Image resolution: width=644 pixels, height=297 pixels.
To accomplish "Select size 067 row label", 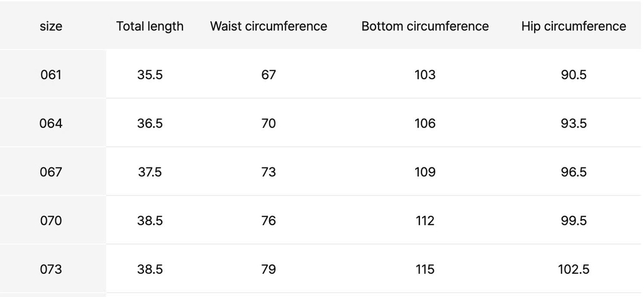I will 51,172.
